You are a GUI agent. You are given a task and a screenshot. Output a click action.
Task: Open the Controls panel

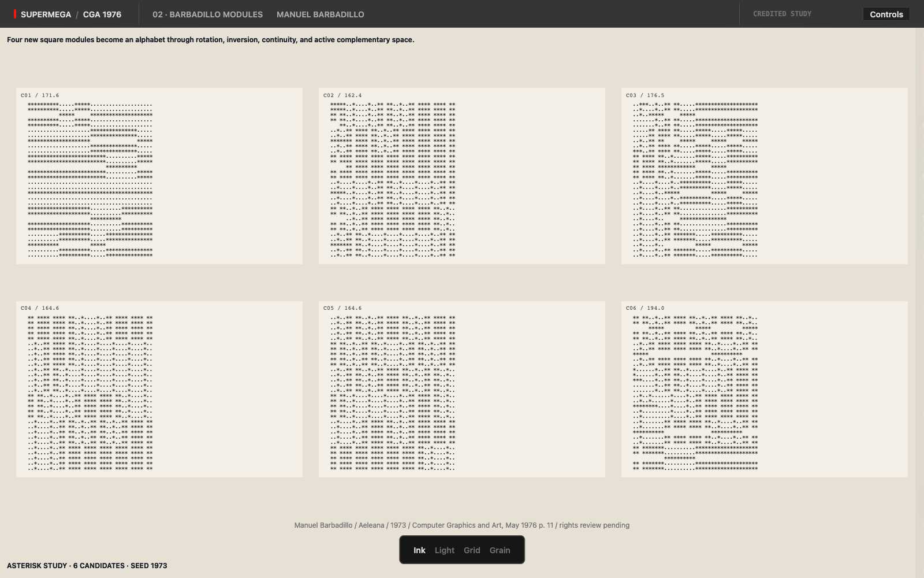click(886, 14)
